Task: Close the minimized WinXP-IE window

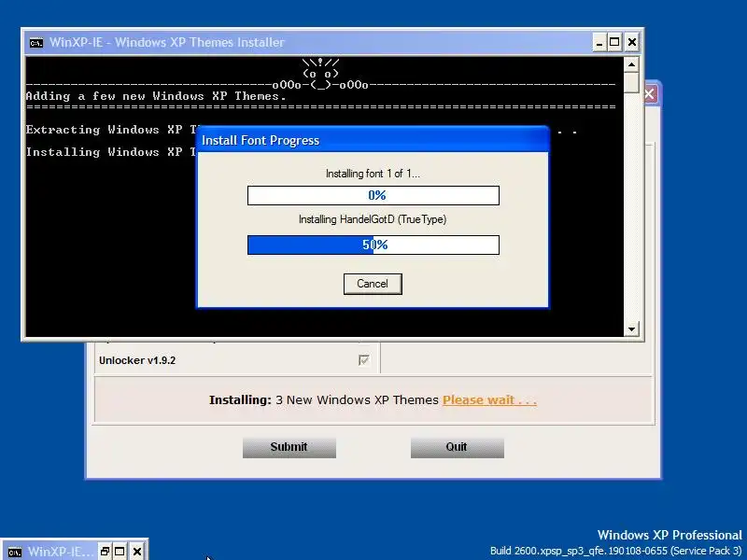Action: [137, 552]
